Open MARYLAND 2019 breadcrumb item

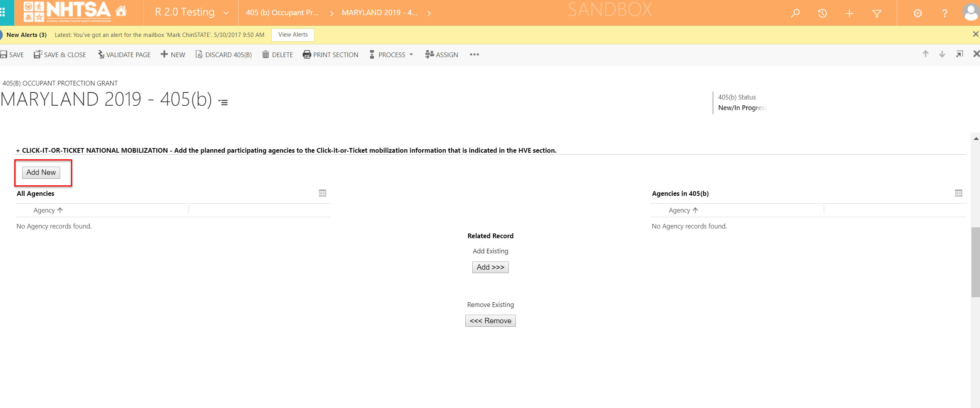[380, 13]
